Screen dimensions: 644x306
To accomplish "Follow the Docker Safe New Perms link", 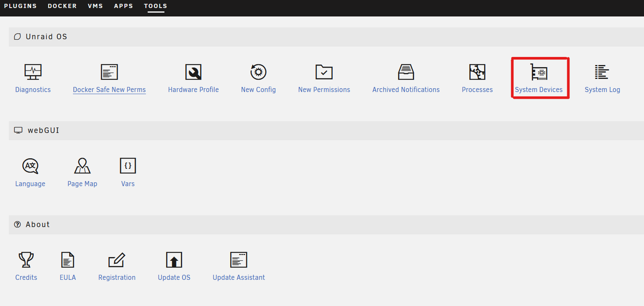I will click(x=109, y=89).
